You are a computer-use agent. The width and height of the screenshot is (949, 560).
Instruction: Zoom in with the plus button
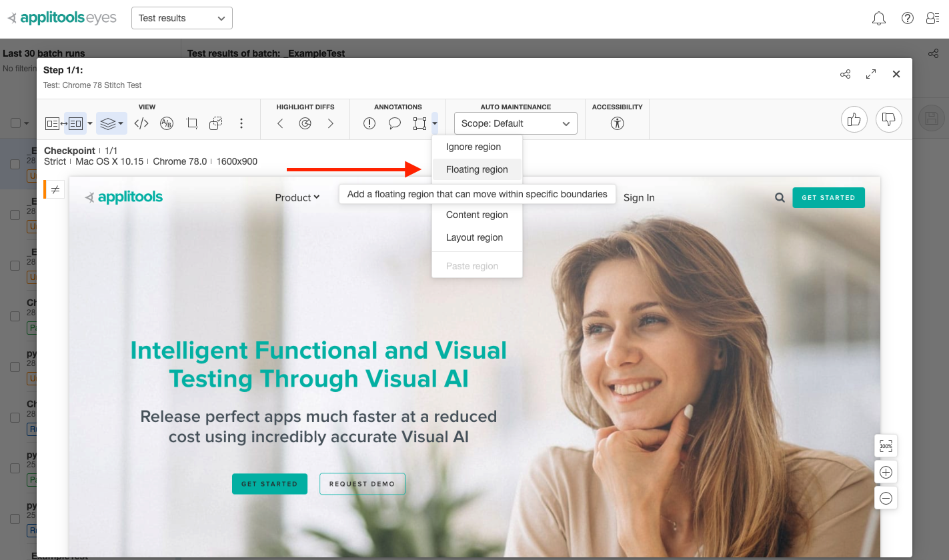point(886,472)
